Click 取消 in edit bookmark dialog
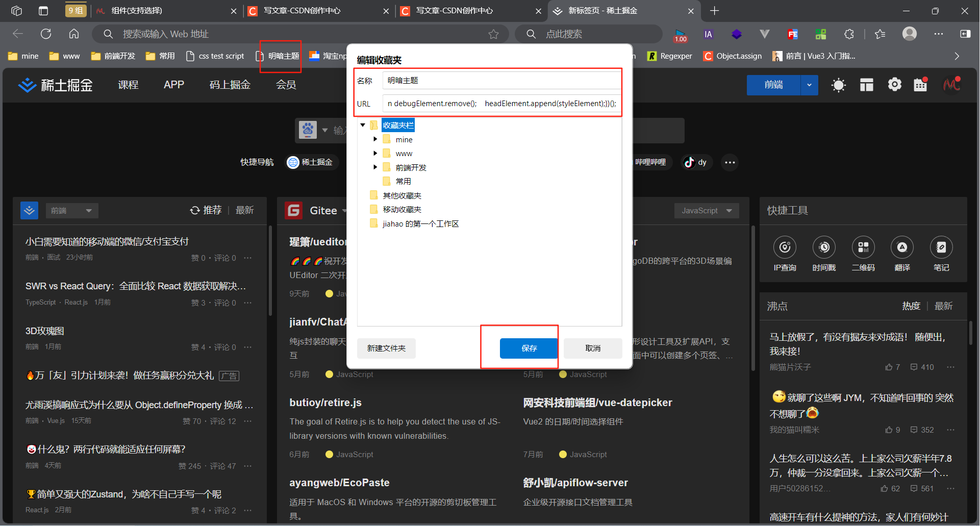980x526 pixels. 593,348
